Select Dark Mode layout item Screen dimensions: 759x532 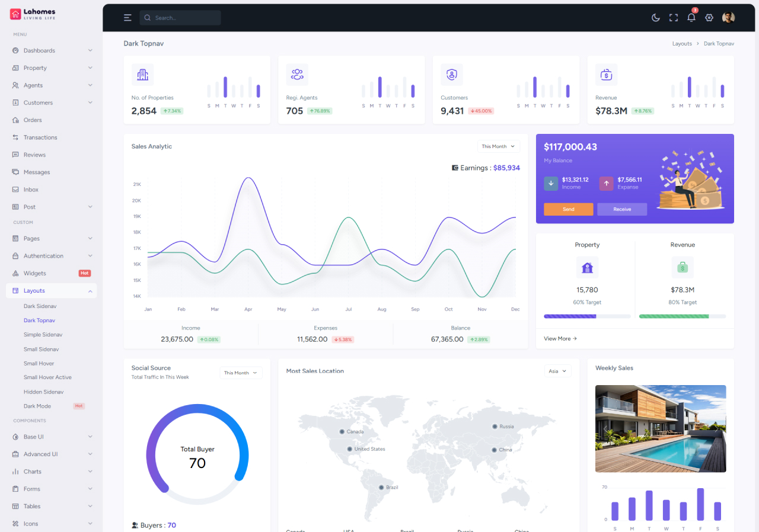(37, 406)
